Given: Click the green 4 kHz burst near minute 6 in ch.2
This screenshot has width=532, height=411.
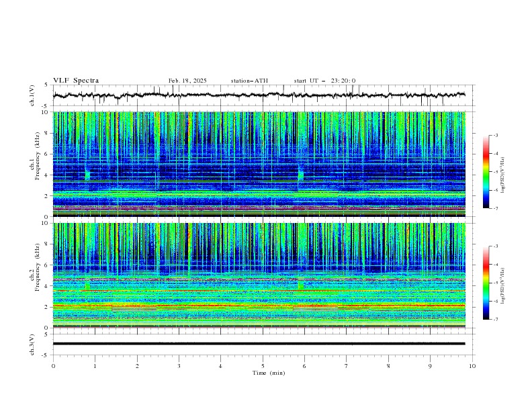Looking at the screenshot, I should [x=301, y=284].
